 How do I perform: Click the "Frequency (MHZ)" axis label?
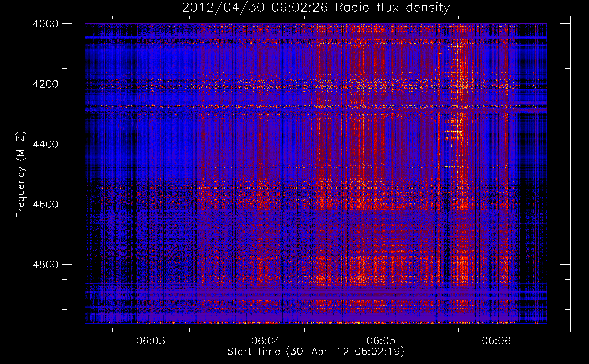click(x=21, y=175)
